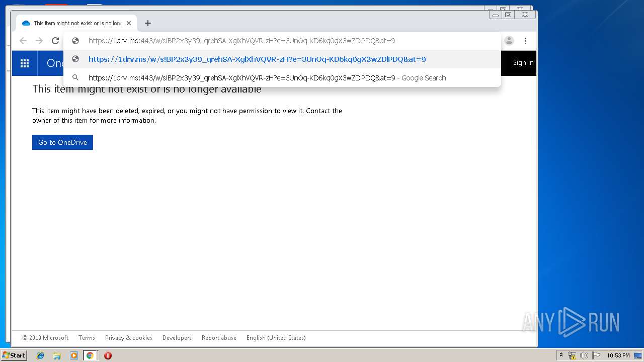The image size is (644, 362).
Task: Open the Windows Start menu
Action: (x=14, y=355)
